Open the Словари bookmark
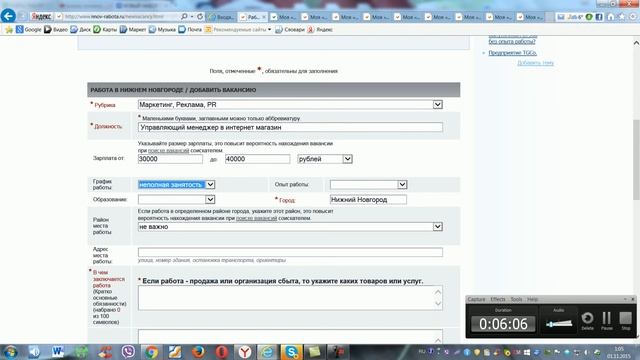The image size is (640, 360). (x=290, y=29)
